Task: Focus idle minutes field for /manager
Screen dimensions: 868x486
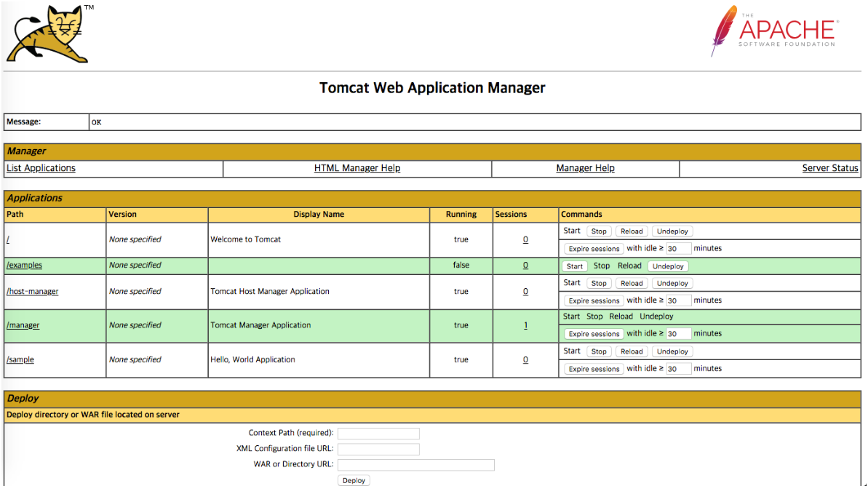Action: click(x=678, y=334)
